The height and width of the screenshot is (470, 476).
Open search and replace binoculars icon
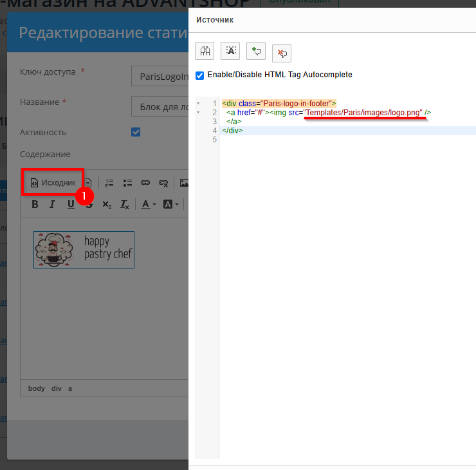coord(205,52)
